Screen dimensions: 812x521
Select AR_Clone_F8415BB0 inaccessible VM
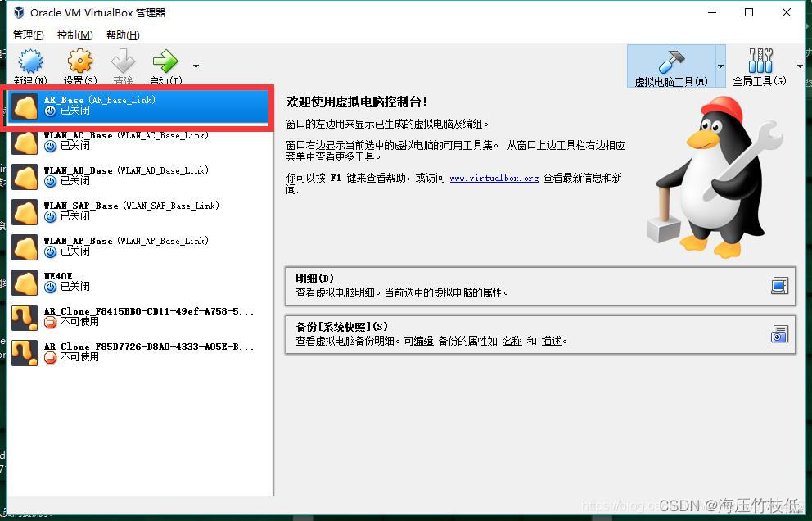(x=139, y=317)
